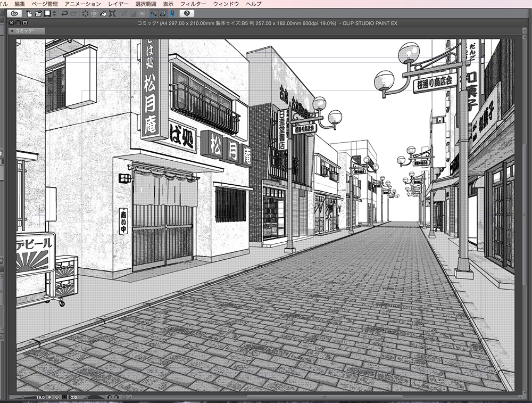Image resolution: width=532 pixels, height=403 pixels.
Task: Click the zoom in magnifier in the status bar
Action: coord(57,397)
